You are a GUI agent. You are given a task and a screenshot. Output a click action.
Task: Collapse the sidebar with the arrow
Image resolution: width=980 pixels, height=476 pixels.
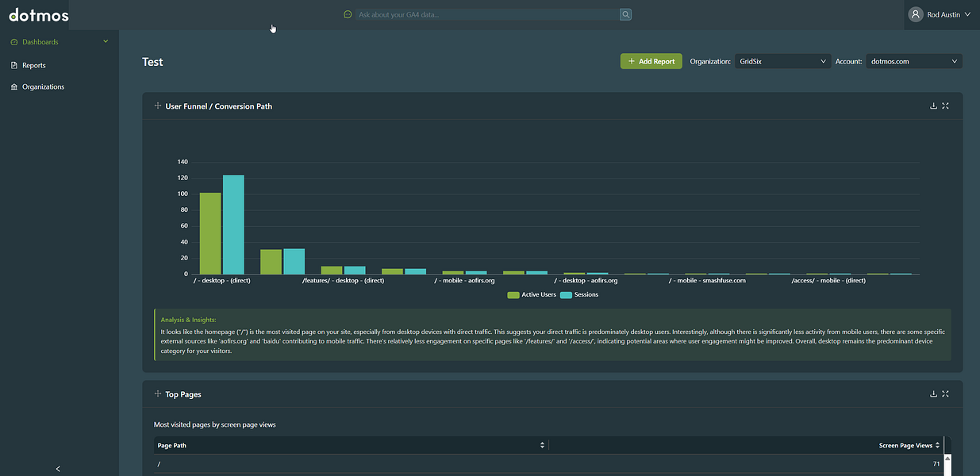tap(58, 469)
